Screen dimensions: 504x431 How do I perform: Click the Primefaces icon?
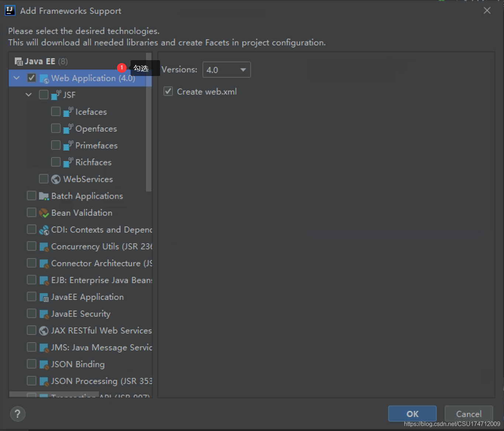(x=68, y=145)
